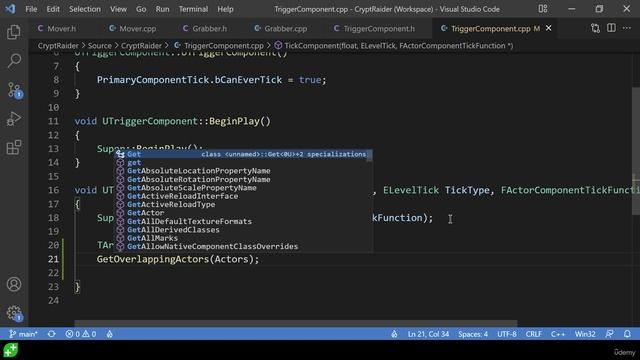Click Ln 21, Col 34 cursor position
Screen dimensions: 640x360
tap(428, 334)
